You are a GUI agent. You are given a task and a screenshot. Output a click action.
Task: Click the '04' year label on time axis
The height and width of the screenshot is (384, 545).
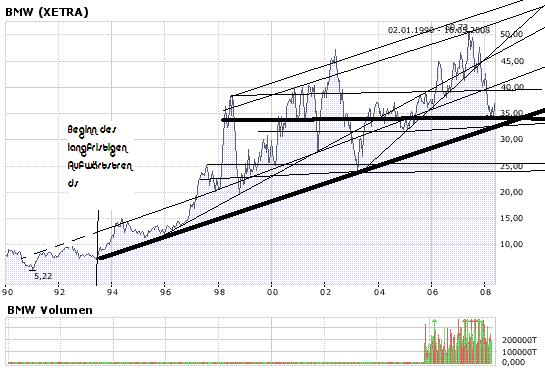[x=379, y=292]
